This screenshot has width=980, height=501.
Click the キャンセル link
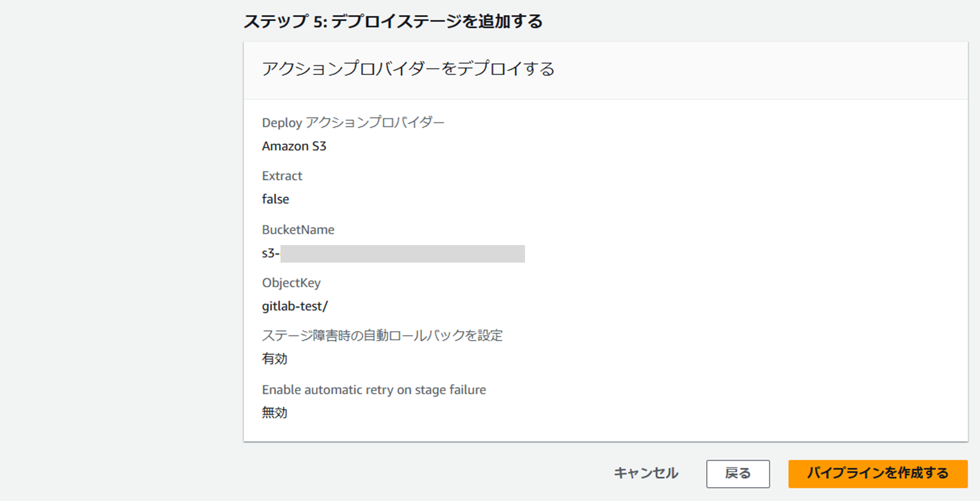point(645,472)
